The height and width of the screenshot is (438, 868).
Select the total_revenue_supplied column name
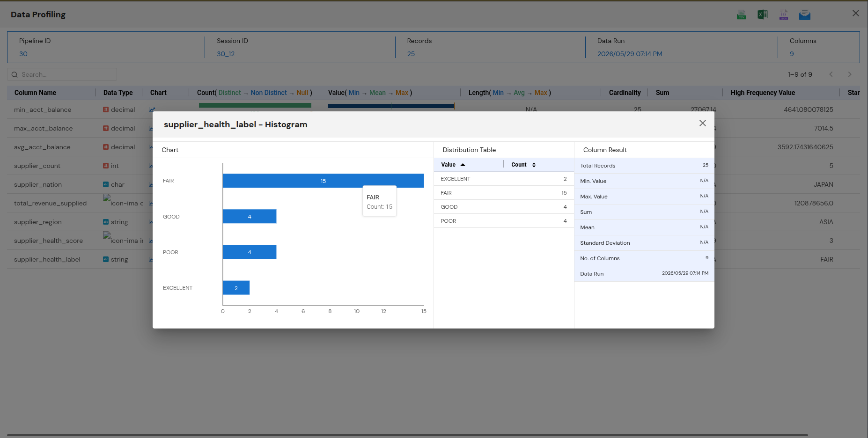(50, 203)
